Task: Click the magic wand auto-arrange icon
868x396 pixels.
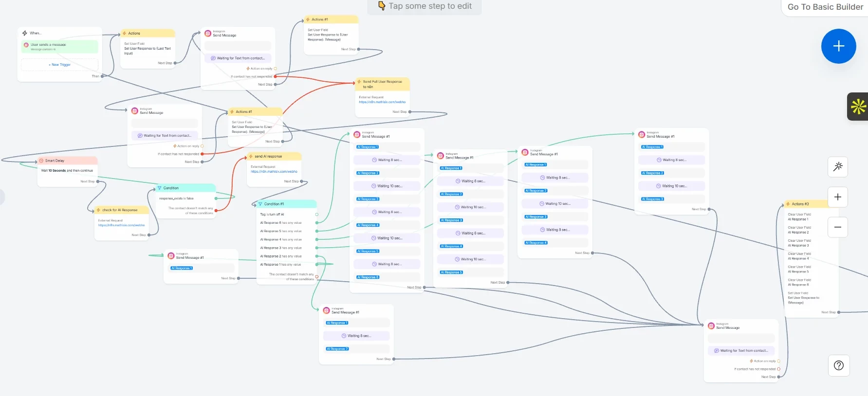Action: pyautogui.click(x=838, y=167)
